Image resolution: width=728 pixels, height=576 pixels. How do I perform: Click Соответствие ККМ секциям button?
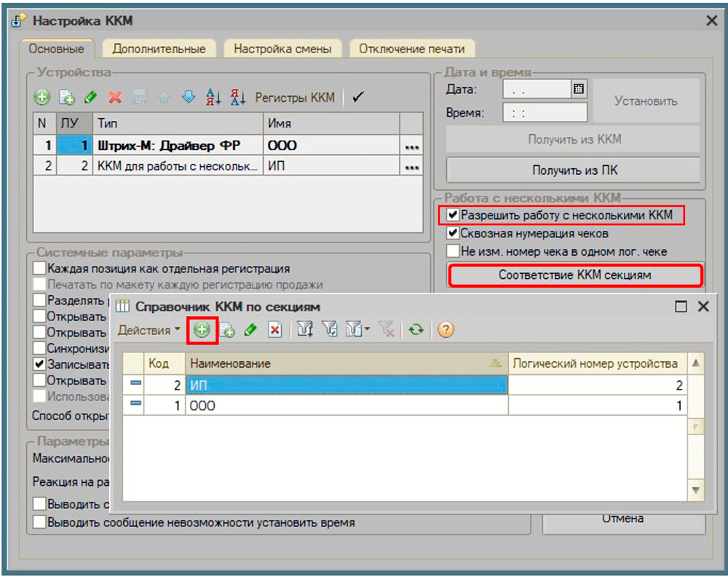tap(574, 275)
